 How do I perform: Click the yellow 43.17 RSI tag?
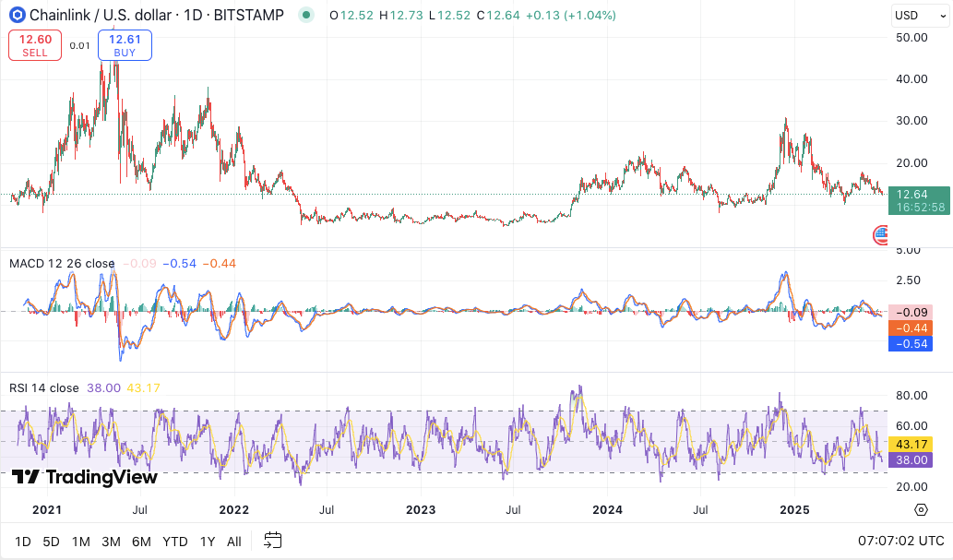pos(911,444)
